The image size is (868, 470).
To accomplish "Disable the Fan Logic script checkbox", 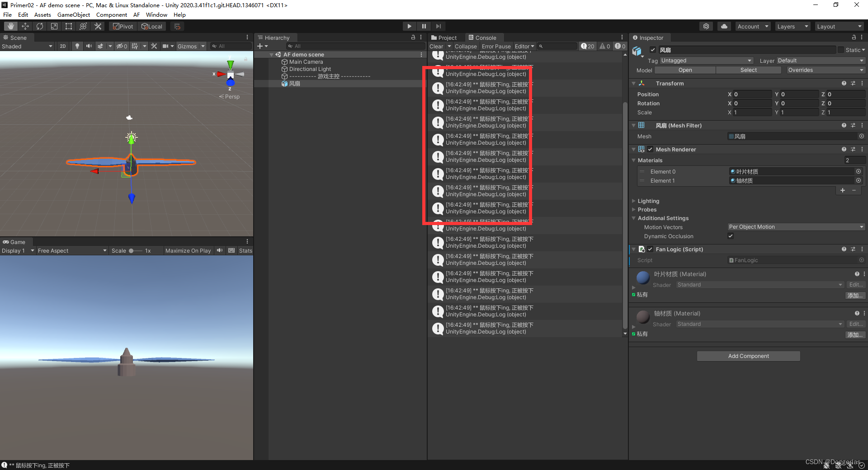I will [650, 249].
